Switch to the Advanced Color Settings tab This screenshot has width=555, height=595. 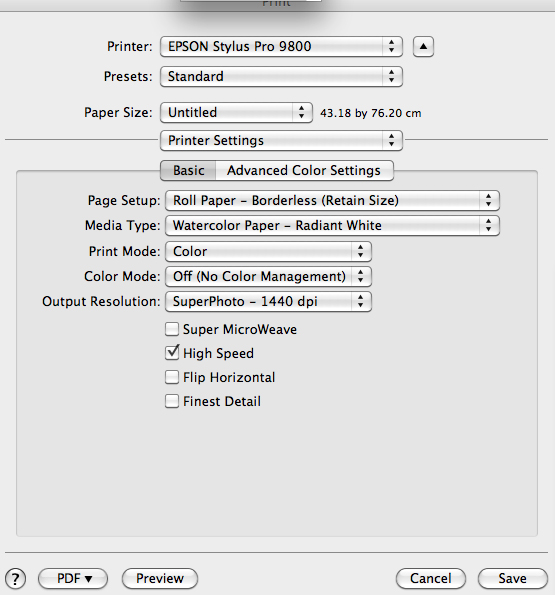pyautogui.click(x=304, y=171)
